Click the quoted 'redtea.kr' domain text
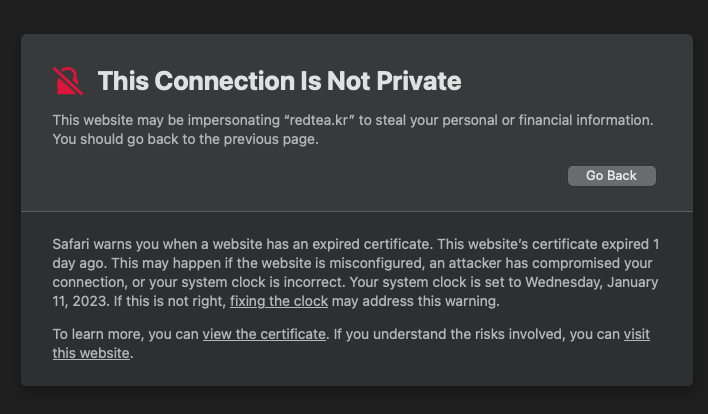This screenshot has height=414, width=708. [318, 120]
